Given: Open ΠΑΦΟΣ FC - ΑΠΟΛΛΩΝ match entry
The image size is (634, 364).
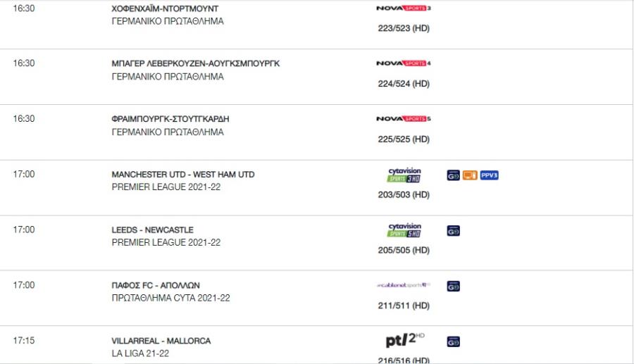Looking at the screenshot, I should [x=156, y=285].
